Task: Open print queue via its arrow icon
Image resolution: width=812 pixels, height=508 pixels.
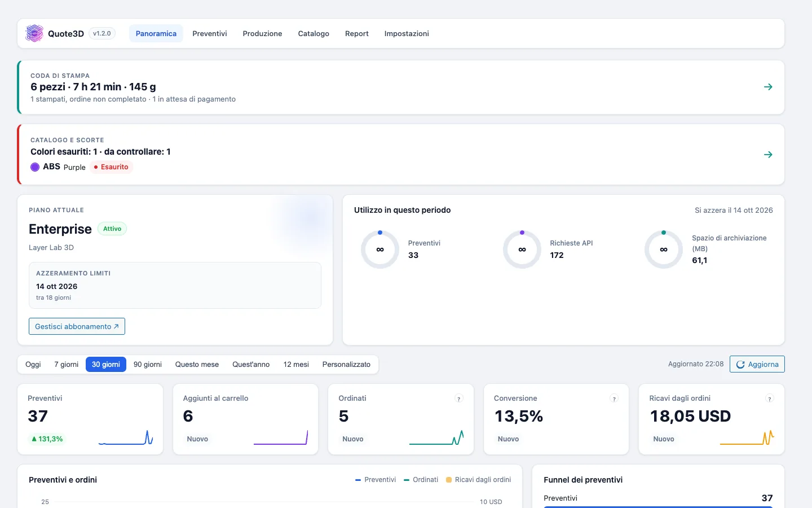Action: (x=768, y=87)
